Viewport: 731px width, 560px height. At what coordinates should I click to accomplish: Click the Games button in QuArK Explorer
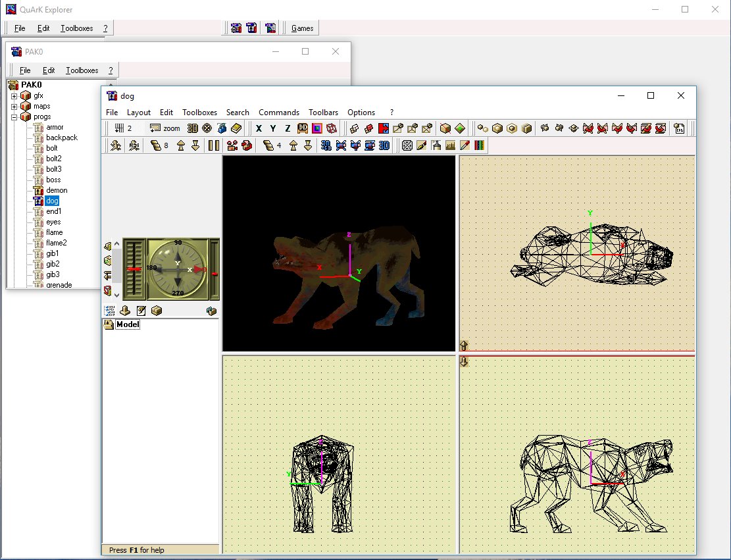tap(302, 28)
